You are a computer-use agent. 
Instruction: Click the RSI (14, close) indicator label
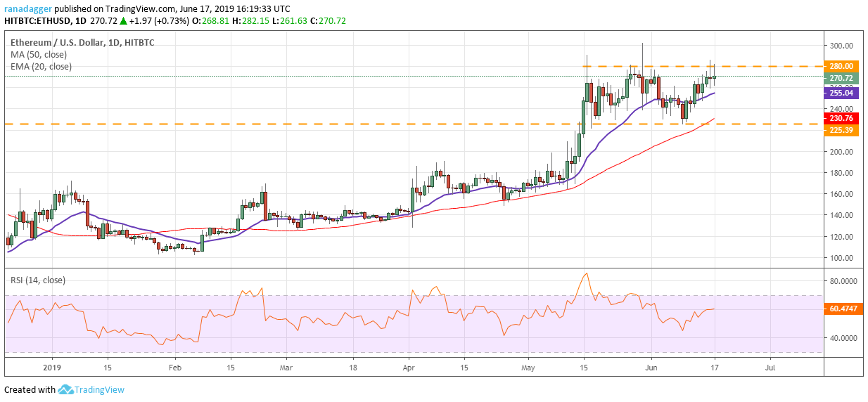37,280
